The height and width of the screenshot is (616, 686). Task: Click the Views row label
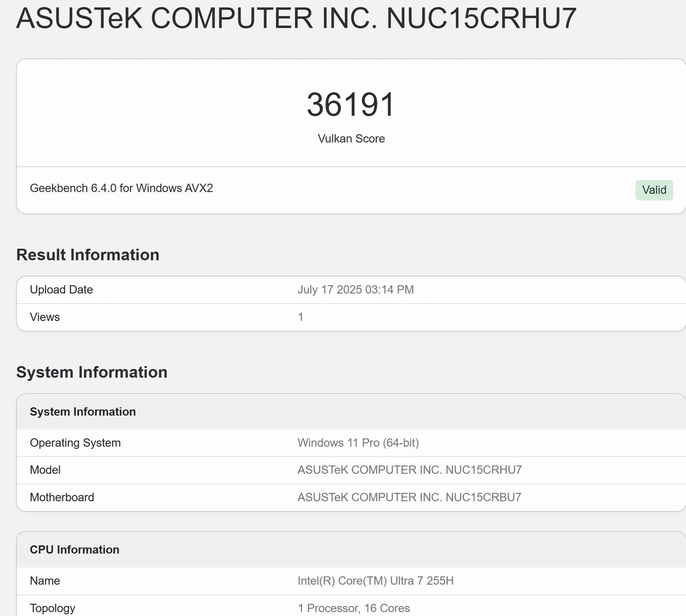point(45,317)
